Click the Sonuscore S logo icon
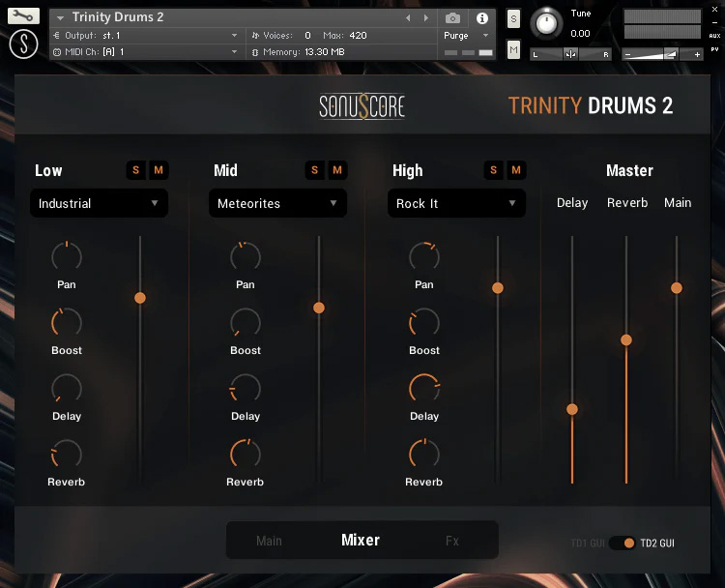The width and height of the screenshot is (725, 588). 23,44
